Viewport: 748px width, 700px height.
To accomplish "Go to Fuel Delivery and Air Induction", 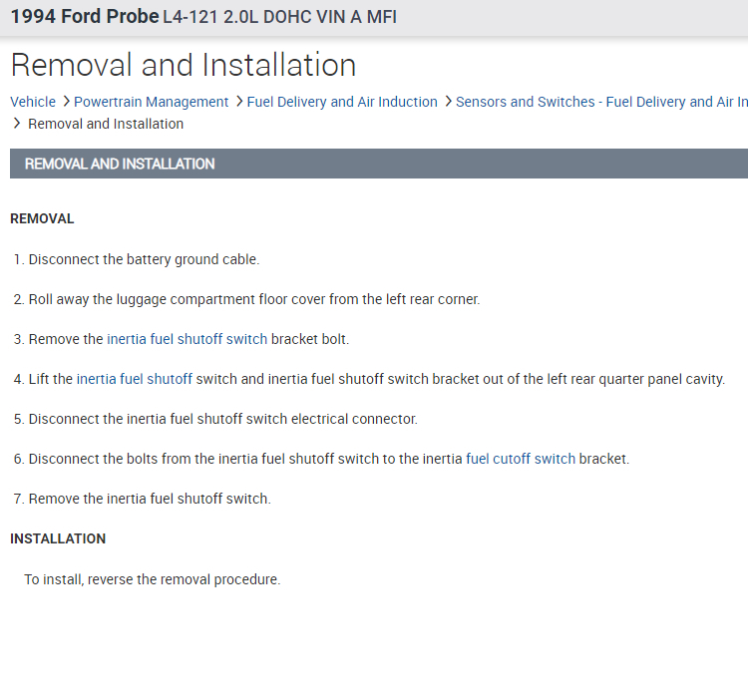I will coord(342,102).
